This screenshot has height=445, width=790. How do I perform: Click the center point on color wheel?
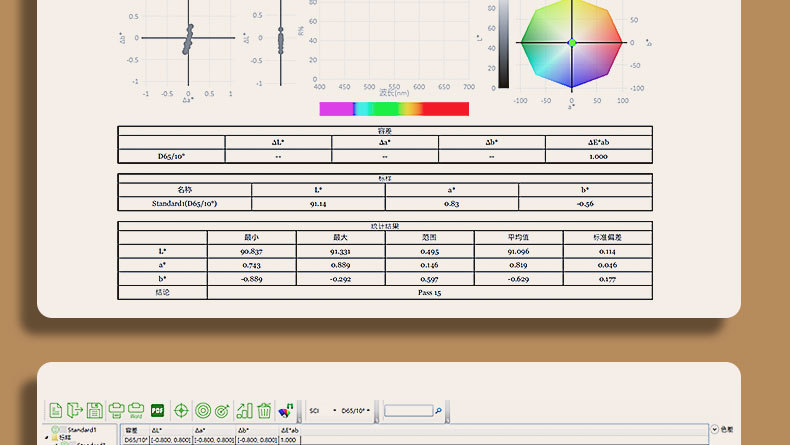pyautogui.click(x=572, y=43)
